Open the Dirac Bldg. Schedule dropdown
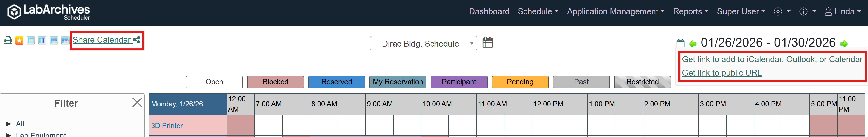The height and width of the screenshot is (137, 868). coord(423,43)
